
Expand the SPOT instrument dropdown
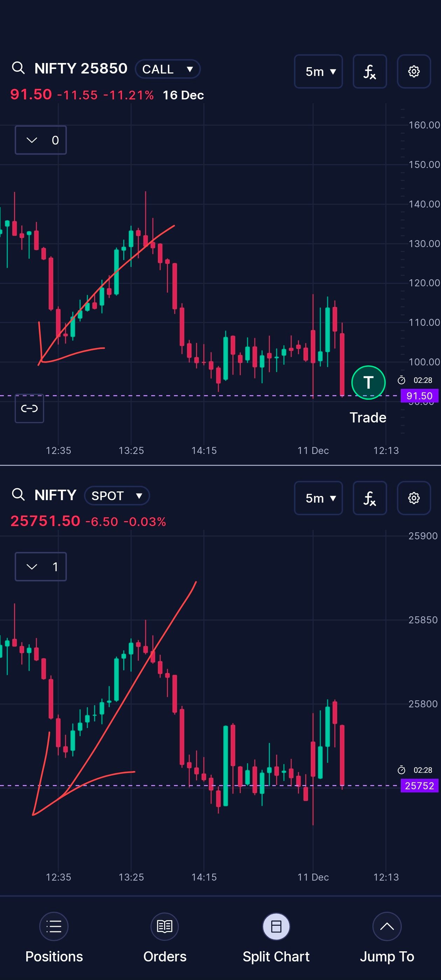pyautogui.click(x=117, y=496)
